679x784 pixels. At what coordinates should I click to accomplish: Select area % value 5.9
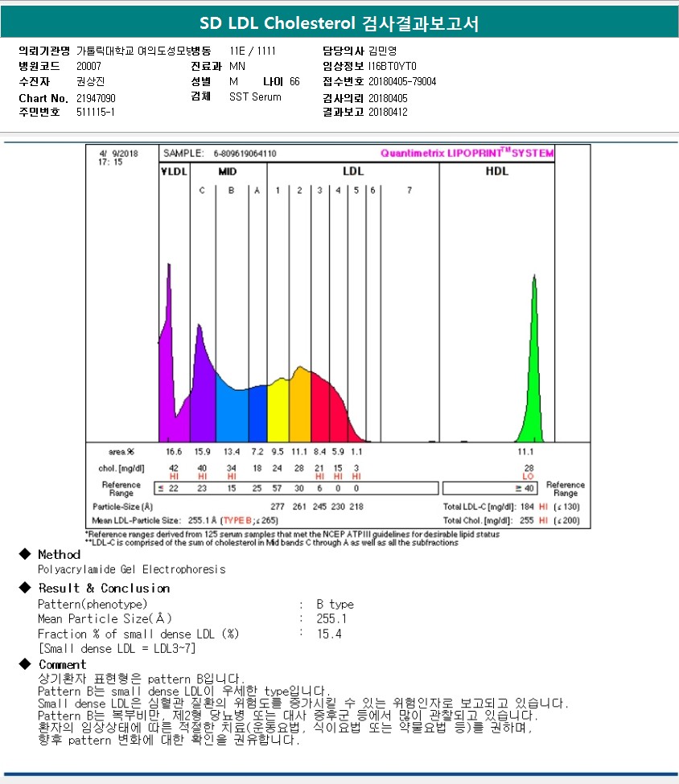pos(338,451)
